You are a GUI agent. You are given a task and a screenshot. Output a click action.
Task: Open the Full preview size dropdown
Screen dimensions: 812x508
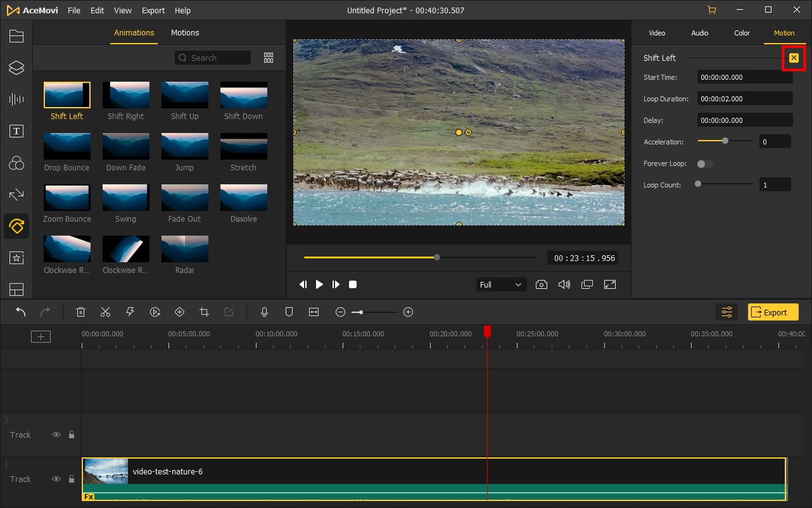tap(501, 284)
